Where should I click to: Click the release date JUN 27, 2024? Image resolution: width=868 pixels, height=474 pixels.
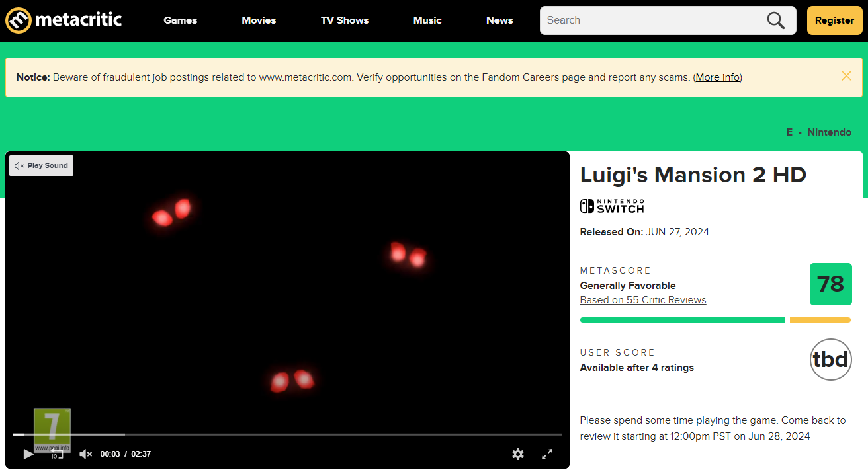677,232
